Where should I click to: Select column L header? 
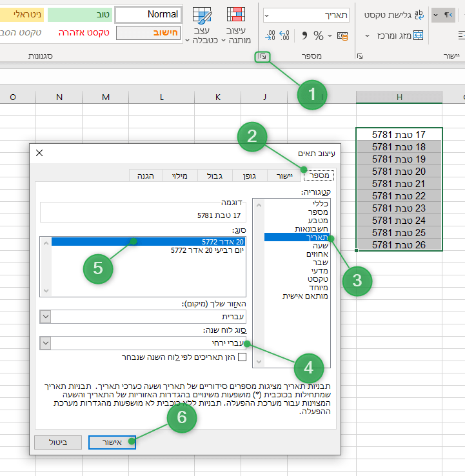click(161, 97)
